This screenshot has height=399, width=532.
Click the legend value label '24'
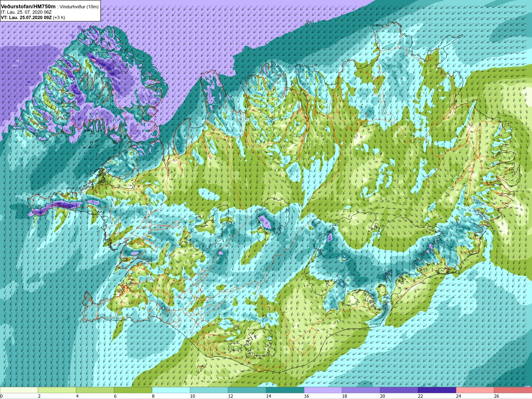pyautogui.click(x=459, y=397)
